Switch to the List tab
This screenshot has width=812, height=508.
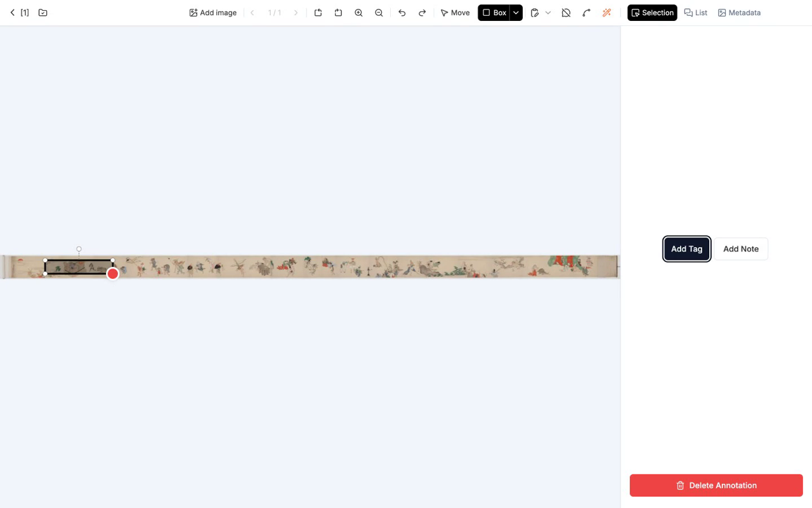(x=696, y=13)
